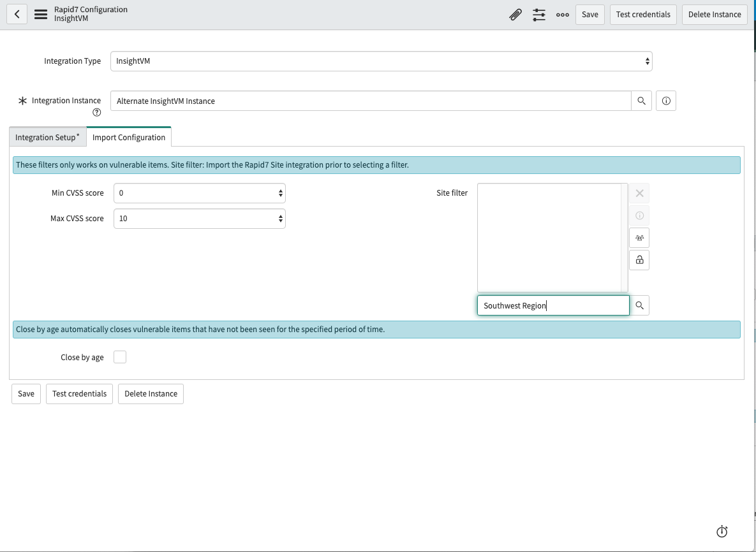Switch to the Integration Setup tab
The height and width of the screenshot is (552, 756).
click(48, 137)
